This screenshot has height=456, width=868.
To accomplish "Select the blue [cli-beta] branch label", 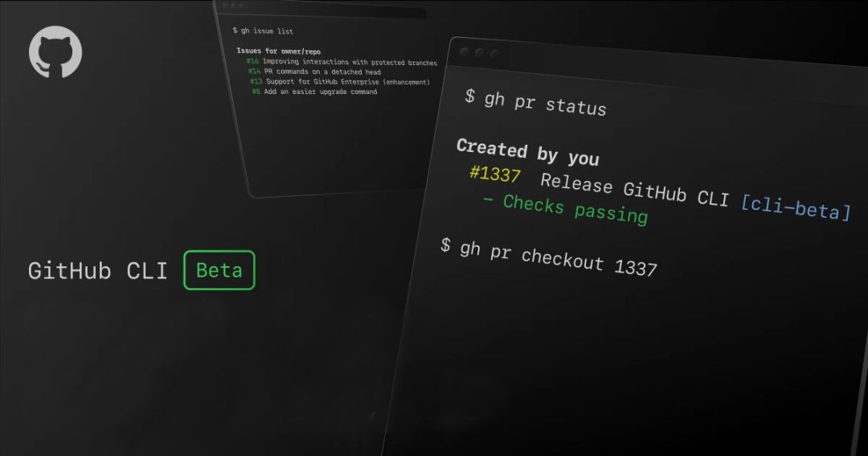I will pyautogui.click(x=794, y=207).
